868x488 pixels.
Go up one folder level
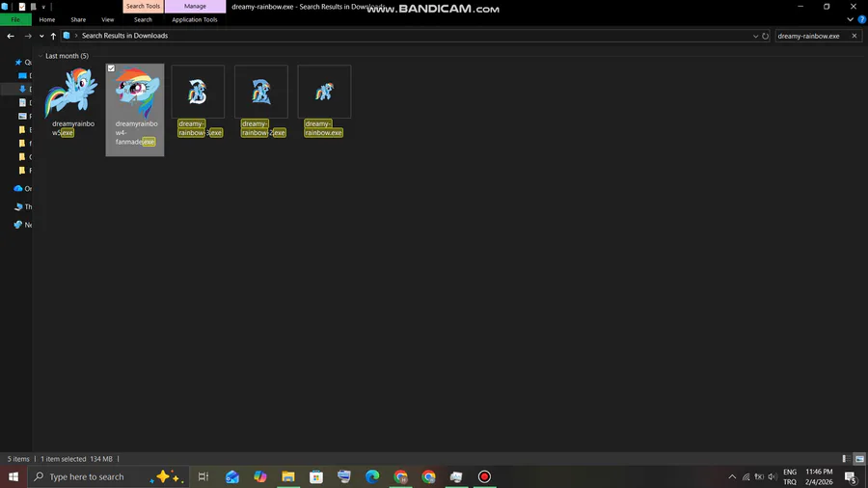(x=53, y=36)
